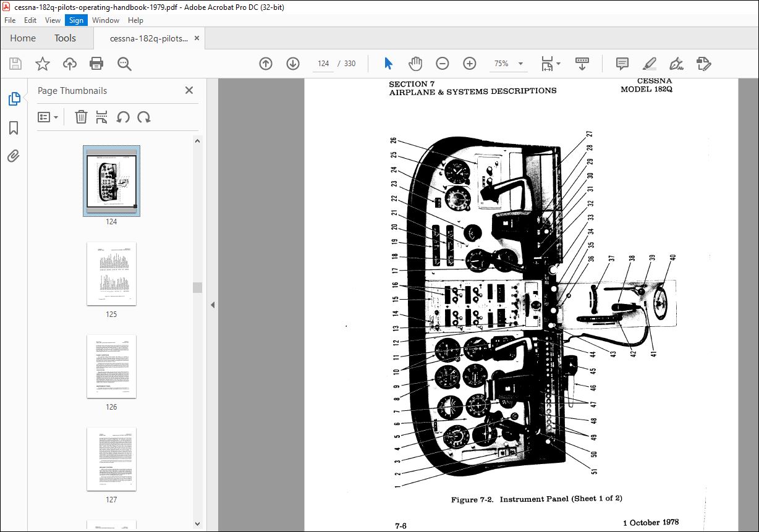The height and width of the screenshot is (532, 759).
Task: Select the page 124 thumbnail
Action: 112,181
